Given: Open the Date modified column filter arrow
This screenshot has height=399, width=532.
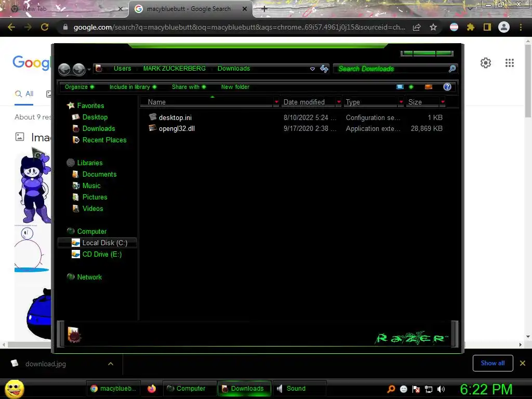Looking at the screenshot, I should coord(339,102).
